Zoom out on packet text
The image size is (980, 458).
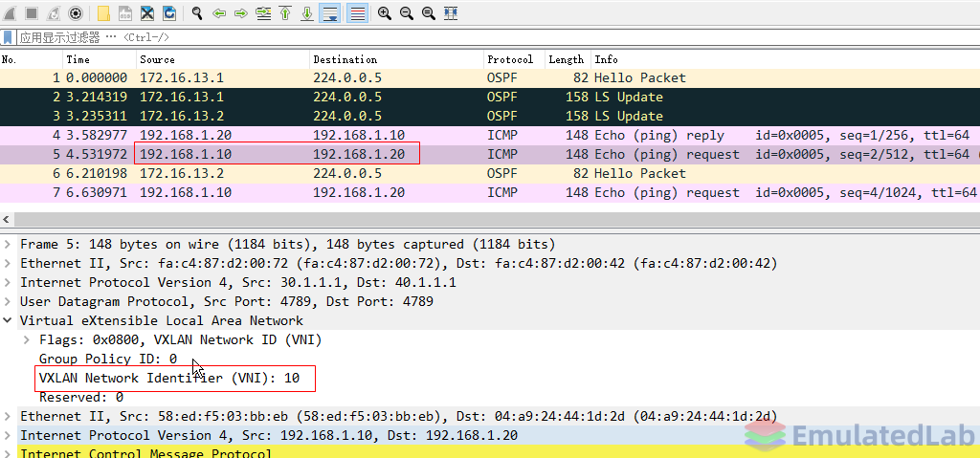click(x=406, y=13)
